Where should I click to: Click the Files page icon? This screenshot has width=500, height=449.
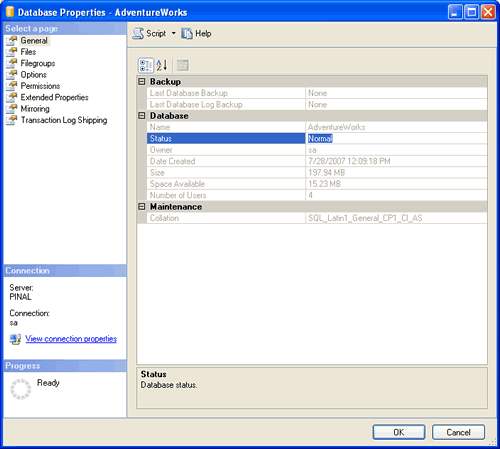[x=11, y=52]
